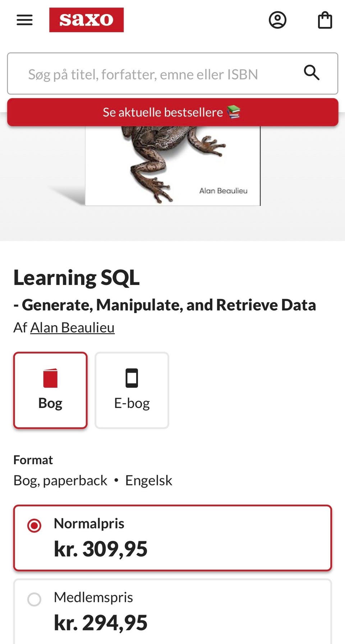345x644 pixels.
Task: Click the magnifying glass search icon
Action: tap(312, 73)
